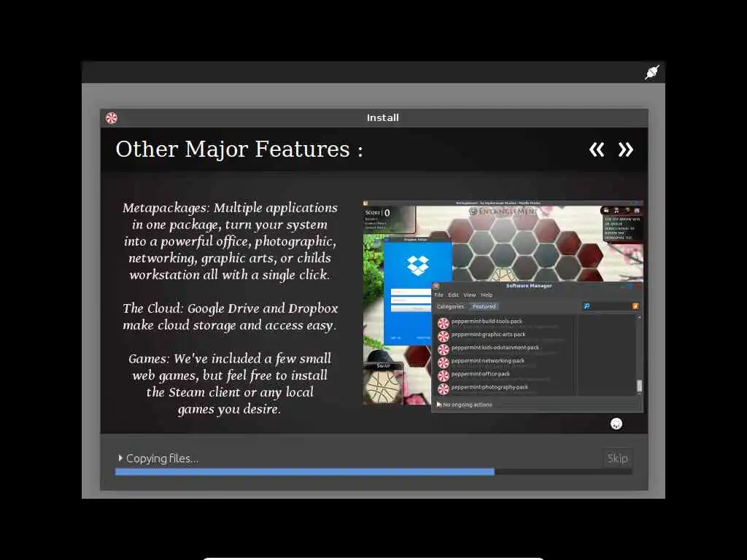Screen dimensions: 747x560
Task: Click the satellite icon in the top panel
Action: tap(651, 72)
